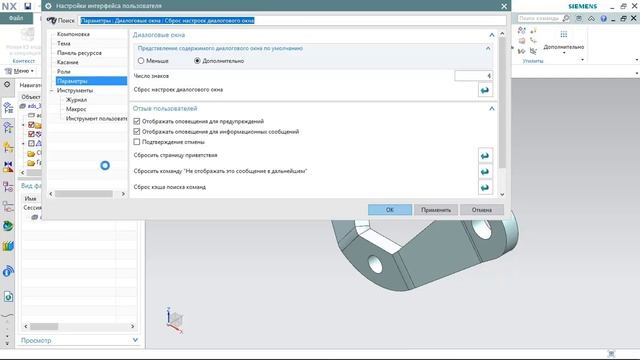The height and width of the screenshot is (360, 640).
Task: Click the grid icon above "Дополнительно"
Action: (x=564, y=34)
